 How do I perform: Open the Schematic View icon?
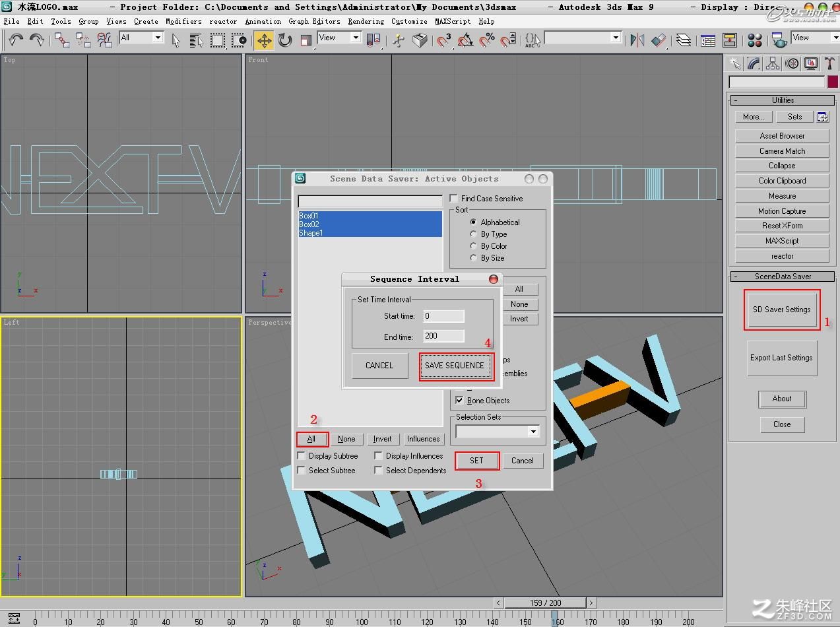pyautogui.click(x=729, y=40)
